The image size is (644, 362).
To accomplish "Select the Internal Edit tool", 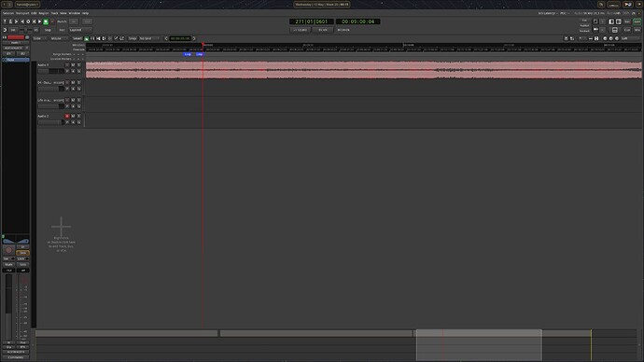I will tap(122, 38).
